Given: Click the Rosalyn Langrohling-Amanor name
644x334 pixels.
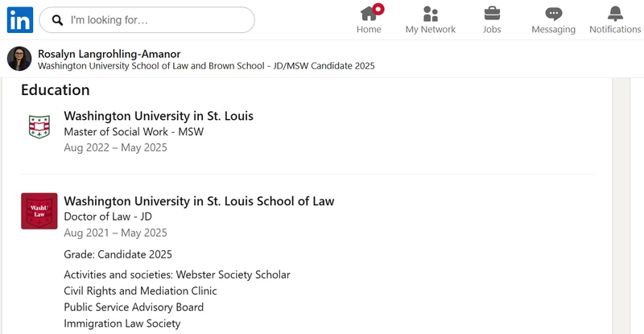Looking at the screenshot, I should pos(109,54).
